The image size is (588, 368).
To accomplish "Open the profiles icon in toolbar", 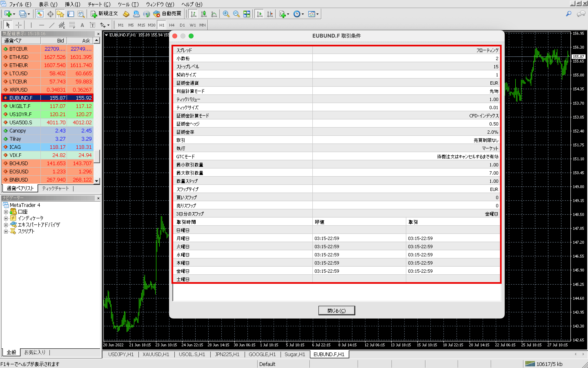I will (x=24, y=14).
